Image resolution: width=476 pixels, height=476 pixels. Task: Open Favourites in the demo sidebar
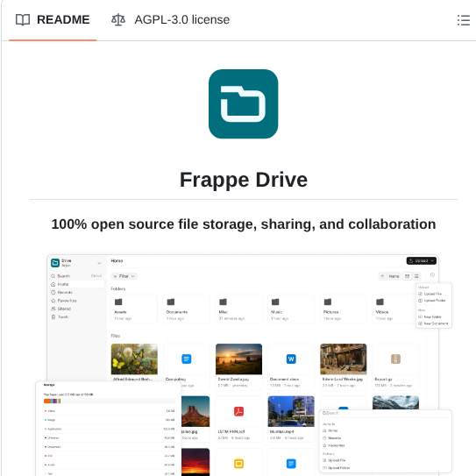76,301
